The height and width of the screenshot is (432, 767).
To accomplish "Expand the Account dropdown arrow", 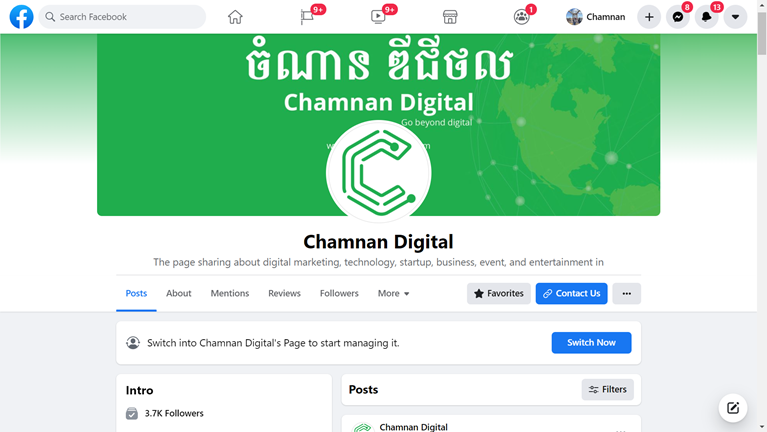I will pyautogui.click(x=735, y=17).
